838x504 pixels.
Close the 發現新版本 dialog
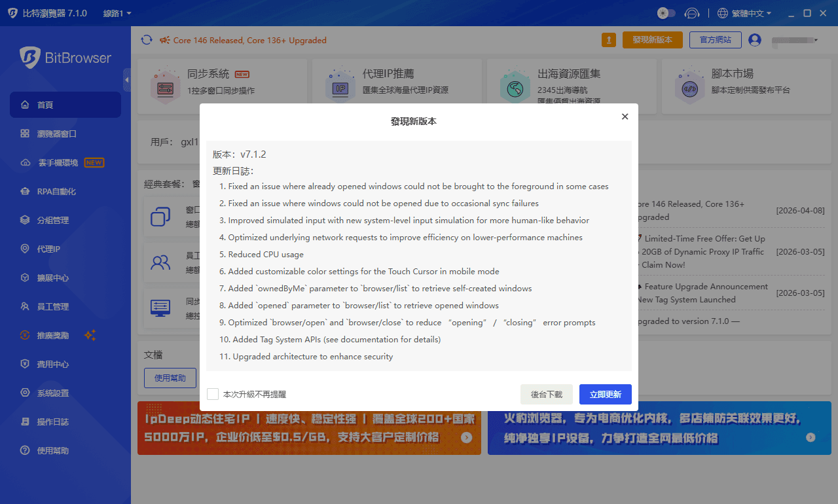click(625, 117)
